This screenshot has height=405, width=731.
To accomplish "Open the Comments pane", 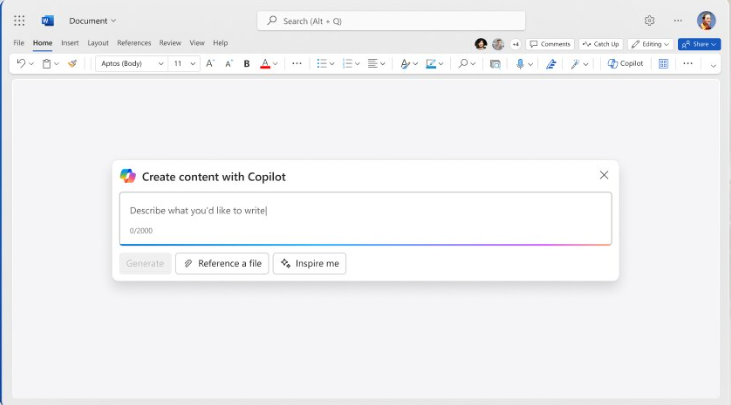I will pyautogui.click(x=550, y=44).
